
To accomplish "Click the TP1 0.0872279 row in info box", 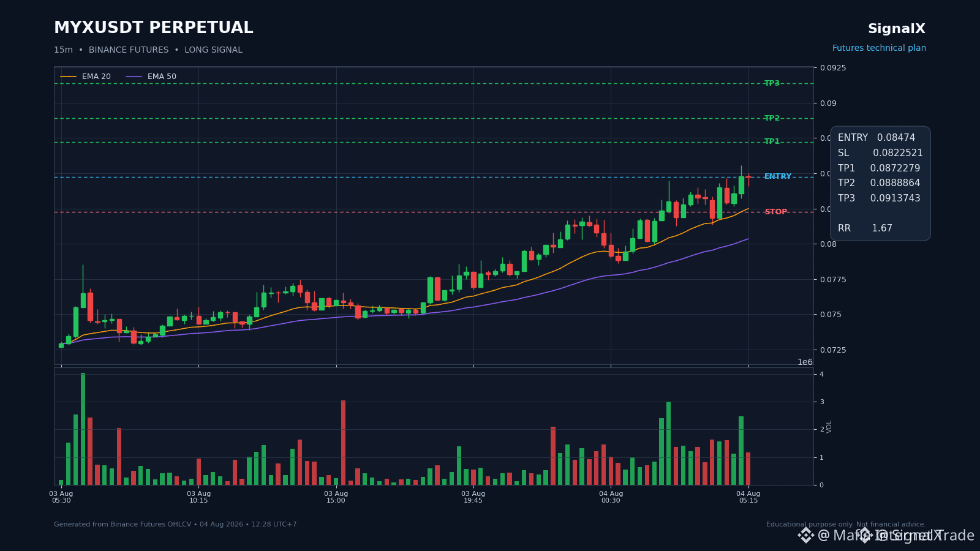I will coord(879,168).
